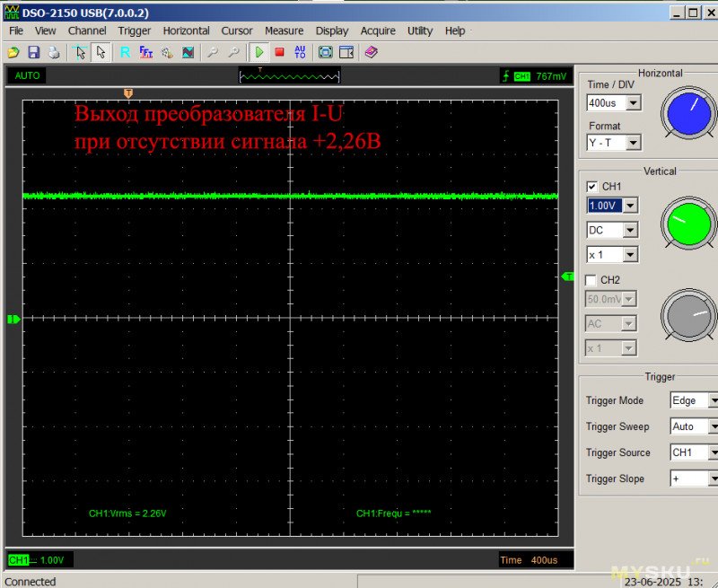Enable the CH2 channel checkbox
This screenshot has height=588, width=718.
pos(591,280)
